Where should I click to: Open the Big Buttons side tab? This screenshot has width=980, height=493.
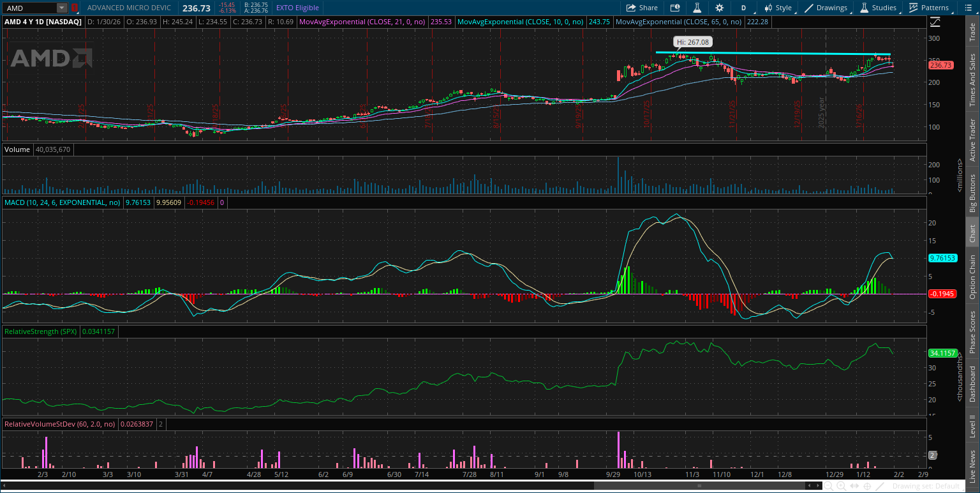coord(972,193)
